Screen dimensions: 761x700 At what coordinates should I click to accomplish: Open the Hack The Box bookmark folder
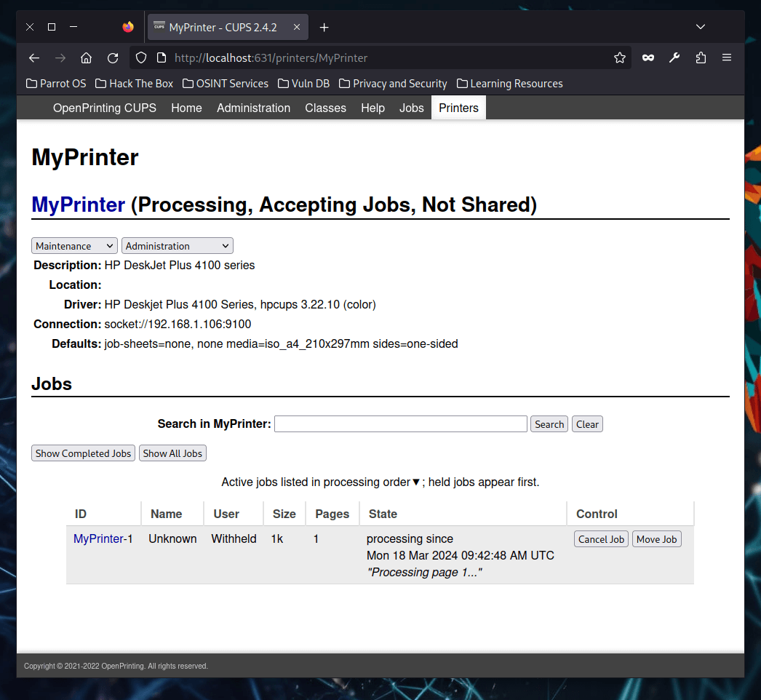click(134, 84)
